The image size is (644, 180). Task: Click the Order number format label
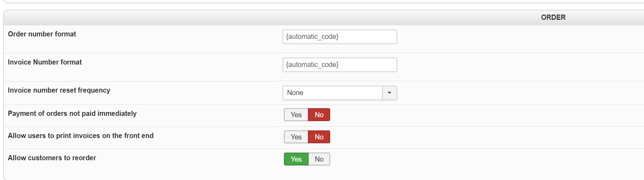[x=42, y=34]
